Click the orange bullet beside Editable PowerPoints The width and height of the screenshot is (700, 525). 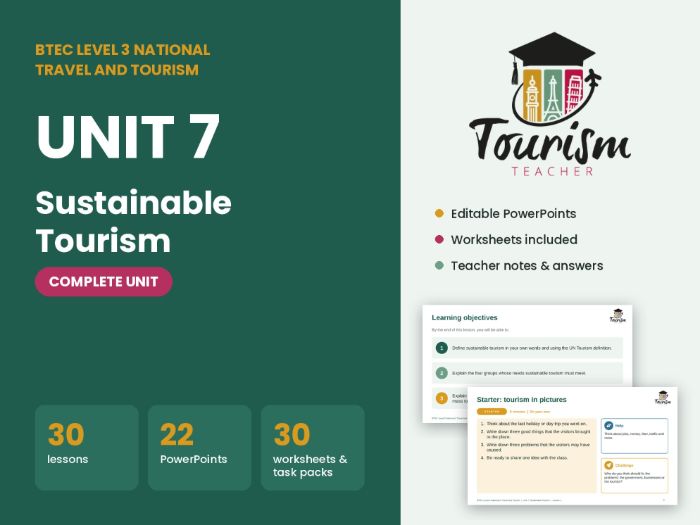[439, 213]
